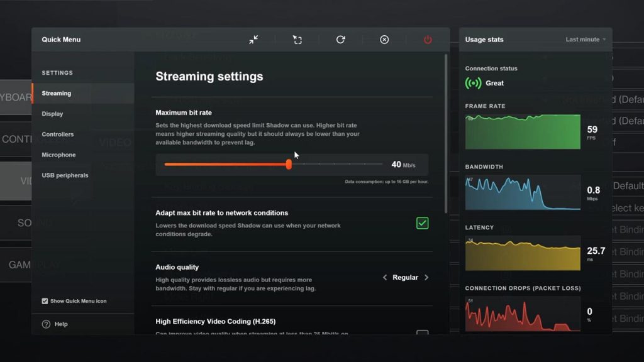The height and width of the screenshot is (362, 644).
Task: Click the 25.7 ms latency readout
Action: click(596, 253)
